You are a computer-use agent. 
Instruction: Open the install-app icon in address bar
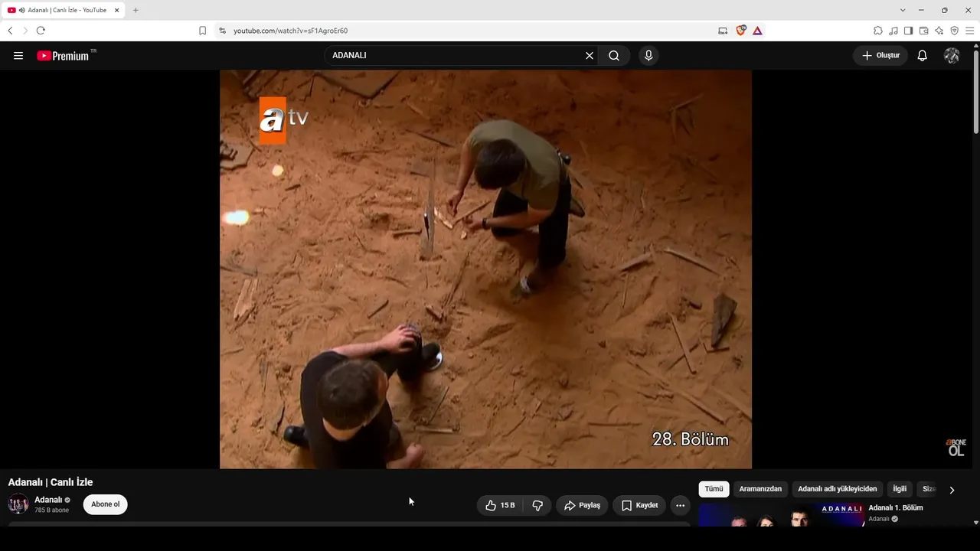[723, 31]
